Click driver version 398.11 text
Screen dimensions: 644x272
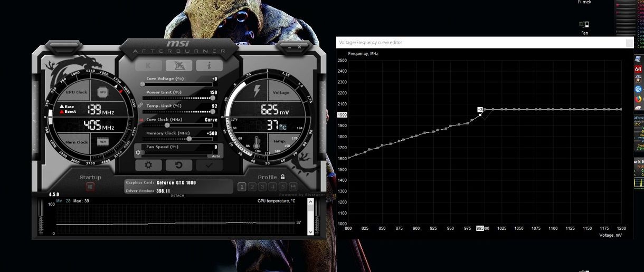pyautogui.click(x=163, y=191)
